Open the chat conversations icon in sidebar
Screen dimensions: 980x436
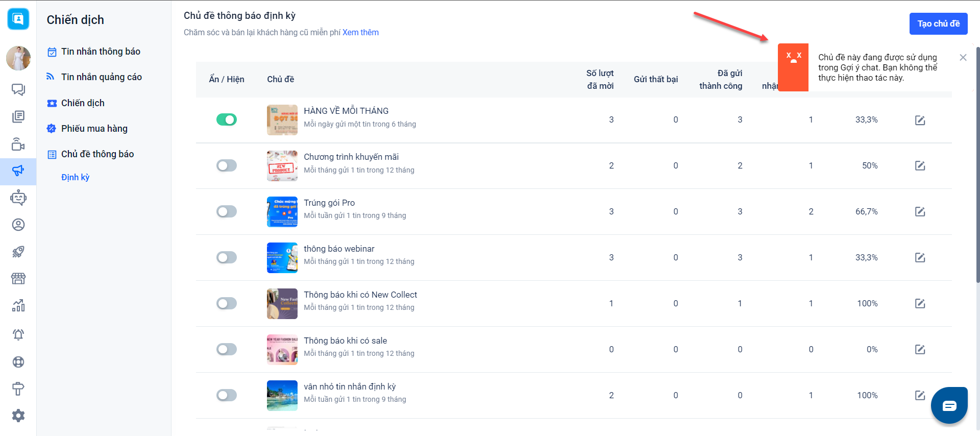tap(18, 90)
